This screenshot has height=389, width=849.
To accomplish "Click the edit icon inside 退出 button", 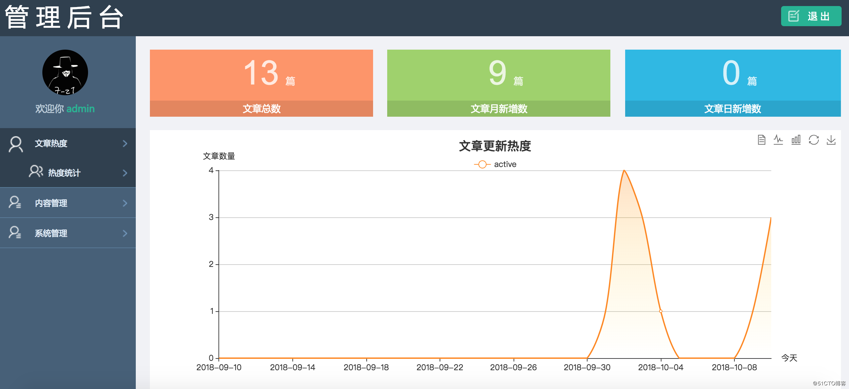I will pos(794,16).
